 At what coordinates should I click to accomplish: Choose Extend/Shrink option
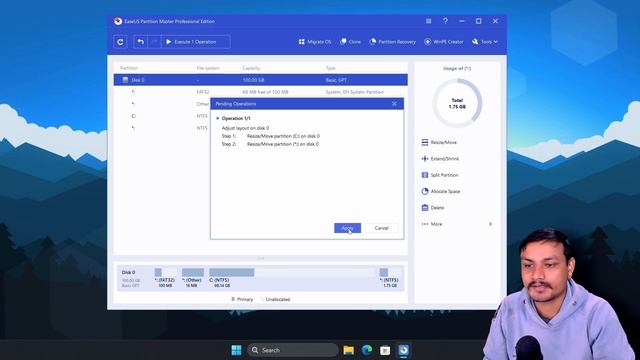tap(440, 159)
